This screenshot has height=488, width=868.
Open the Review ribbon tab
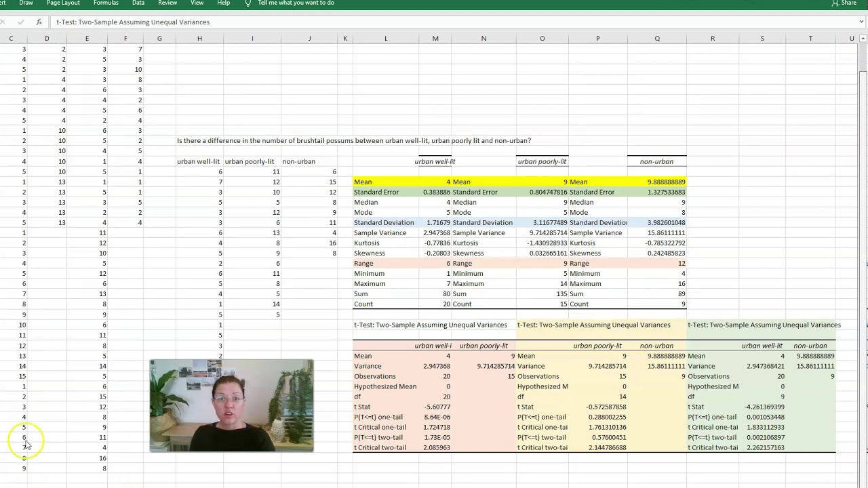(167, 3)
